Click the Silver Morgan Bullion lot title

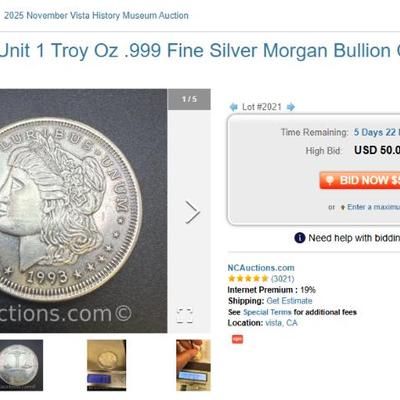[x=200, y=51]
